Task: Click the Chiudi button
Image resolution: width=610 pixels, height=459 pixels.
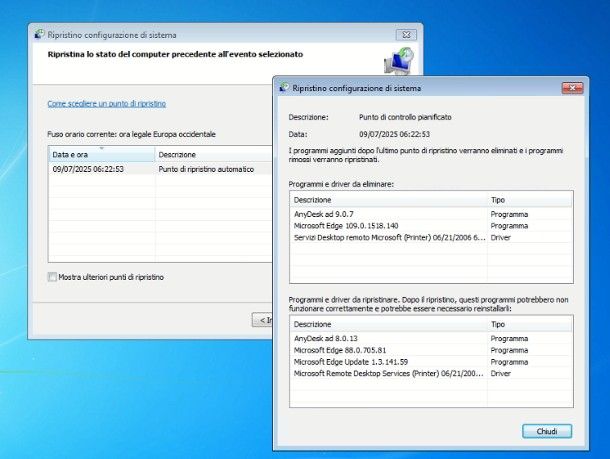Action: pos(547,431)
